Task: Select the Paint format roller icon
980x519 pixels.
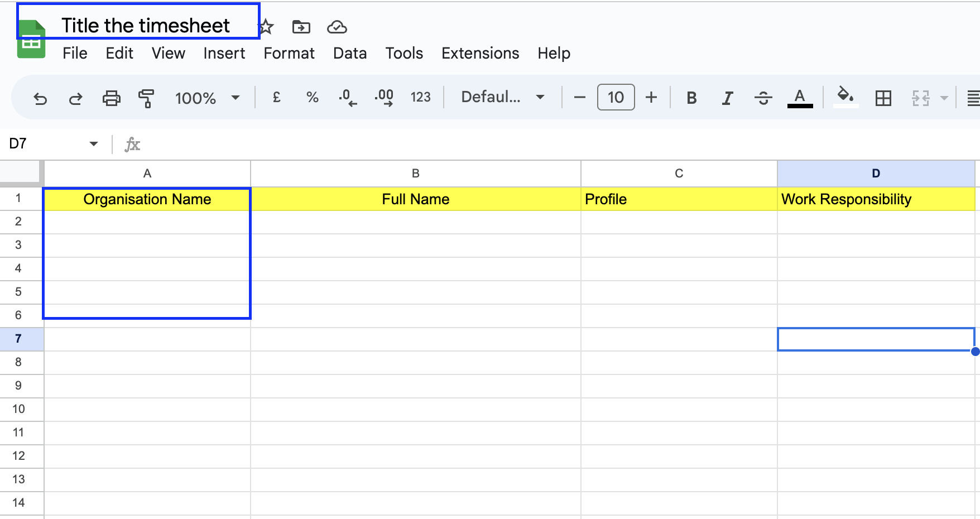Action: pyautogui.click(x=146, y=98)
